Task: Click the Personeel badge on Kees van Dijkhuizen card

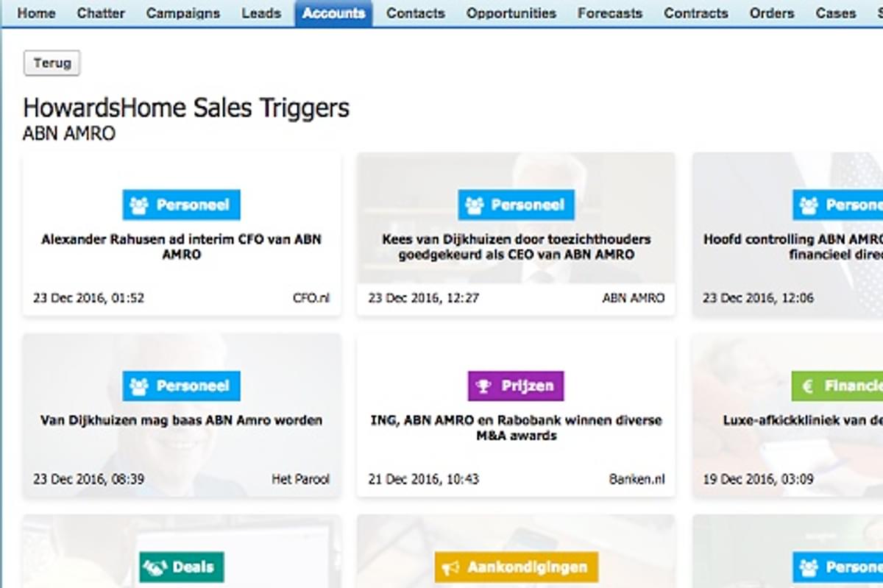Action: [x=516, y=205]
